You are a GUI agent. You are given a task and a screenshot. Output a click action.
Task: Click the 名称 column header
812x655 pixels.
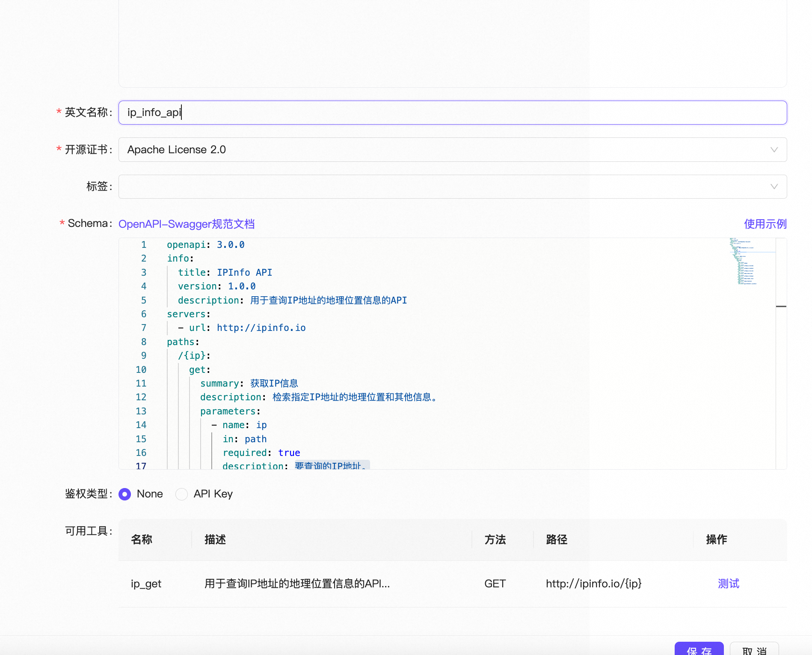142,539
